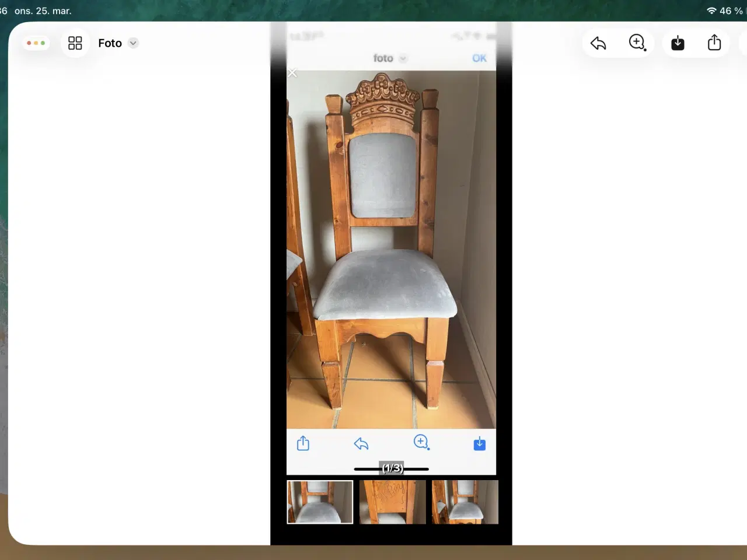The height and width of the screenshot is (560, 747).
Task: Click the Foto title label
Action: 110,43
